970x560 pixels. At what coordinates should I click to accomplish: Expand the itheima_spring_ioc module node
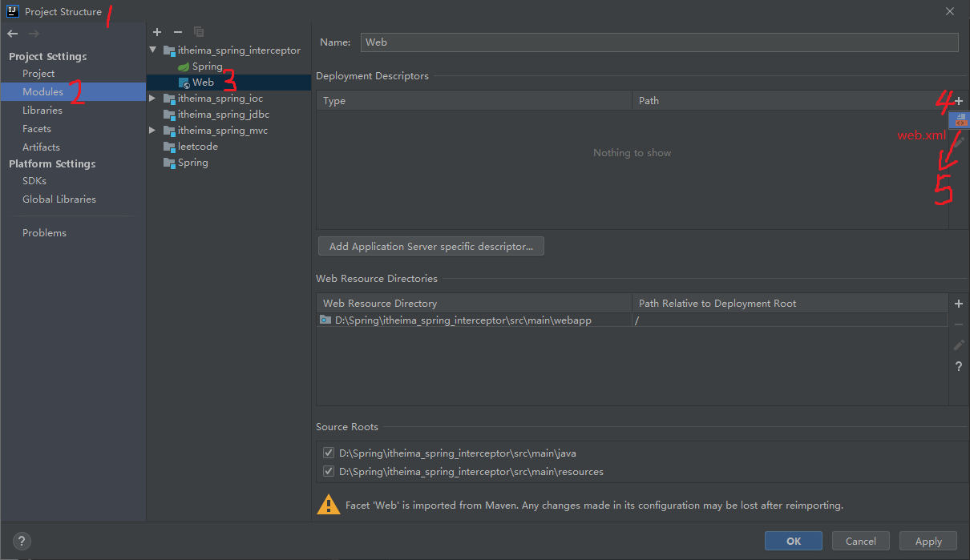click(153, 99)
